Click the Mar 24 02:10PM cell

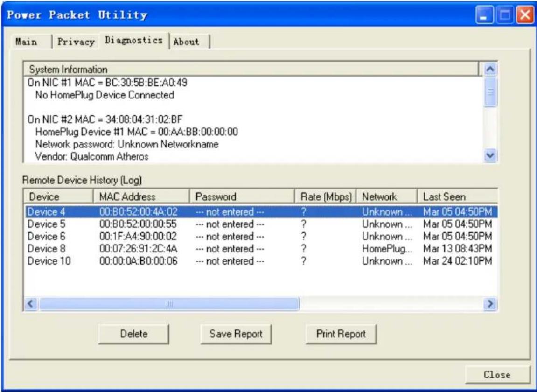coord(458,261)
